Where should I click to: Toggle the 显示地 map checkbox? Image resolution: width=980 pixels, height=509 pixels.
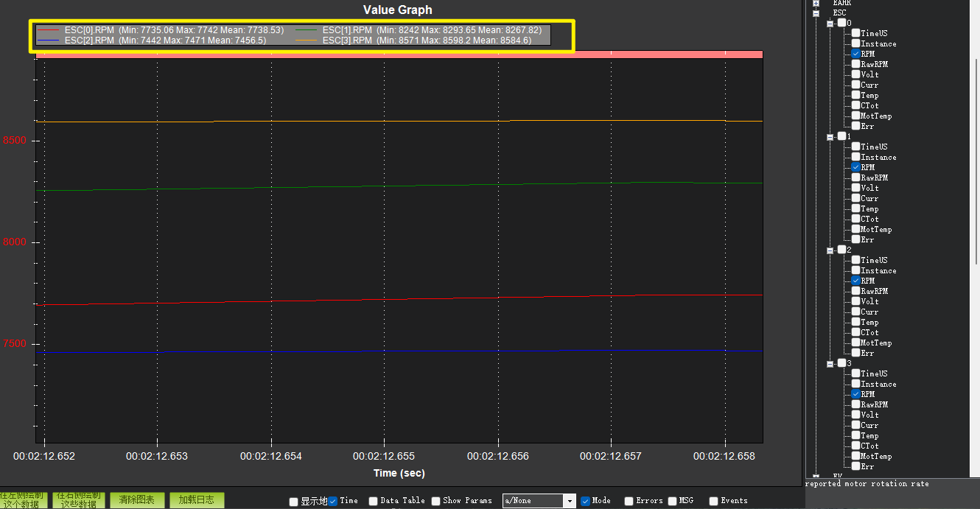294,502
